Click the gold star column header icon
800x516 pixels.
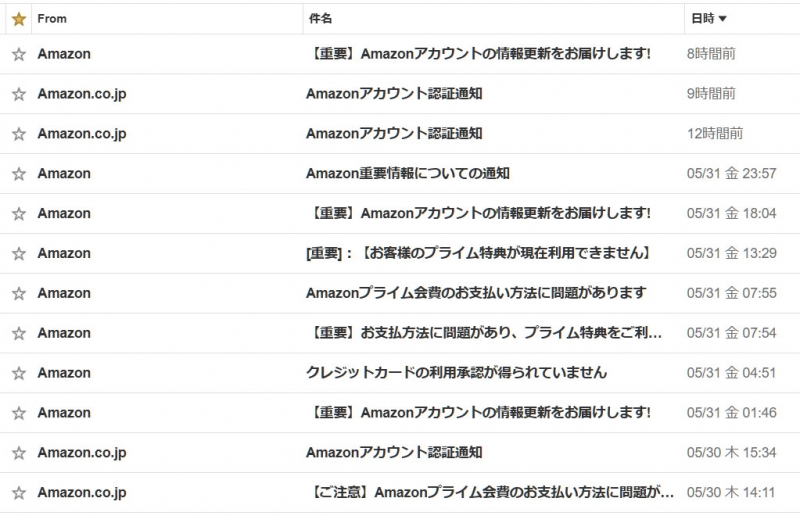[x=18, y=18]
